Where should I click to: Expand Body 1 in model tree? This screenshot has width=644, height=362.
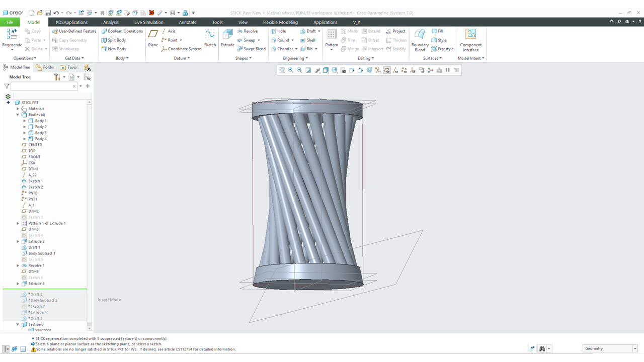point(25,121)
